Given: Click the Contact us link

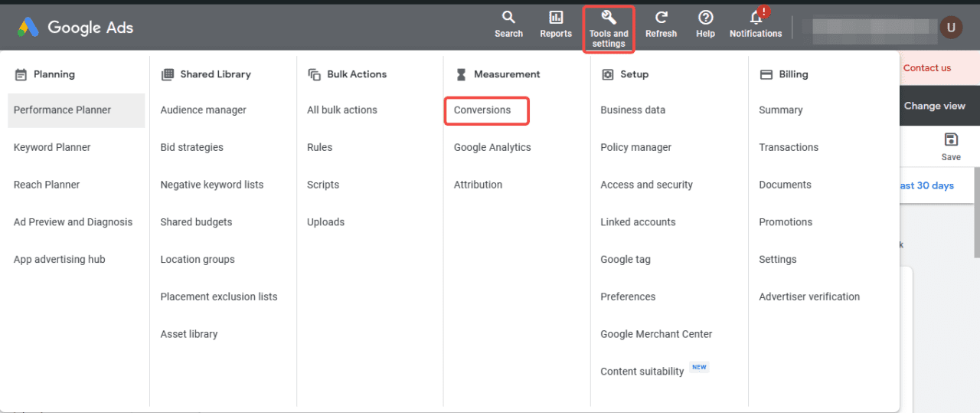Looking at the screenshot, I should coord(926,68).
